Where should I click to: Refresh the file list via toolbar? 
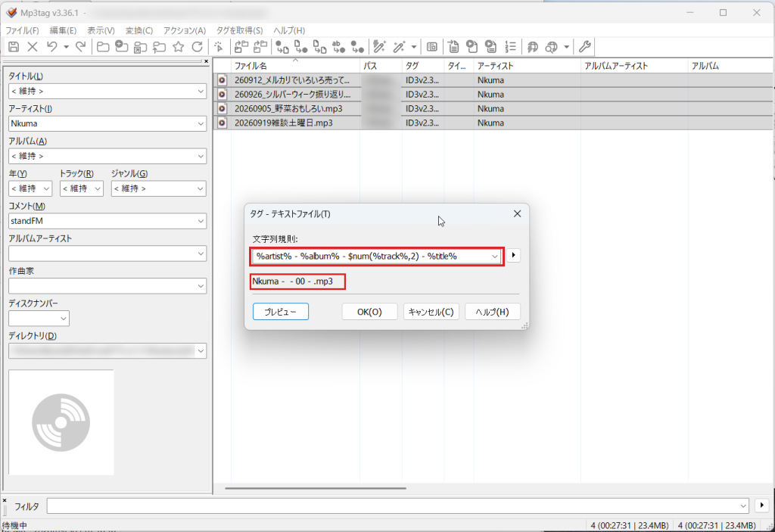(x=198, y=47)
